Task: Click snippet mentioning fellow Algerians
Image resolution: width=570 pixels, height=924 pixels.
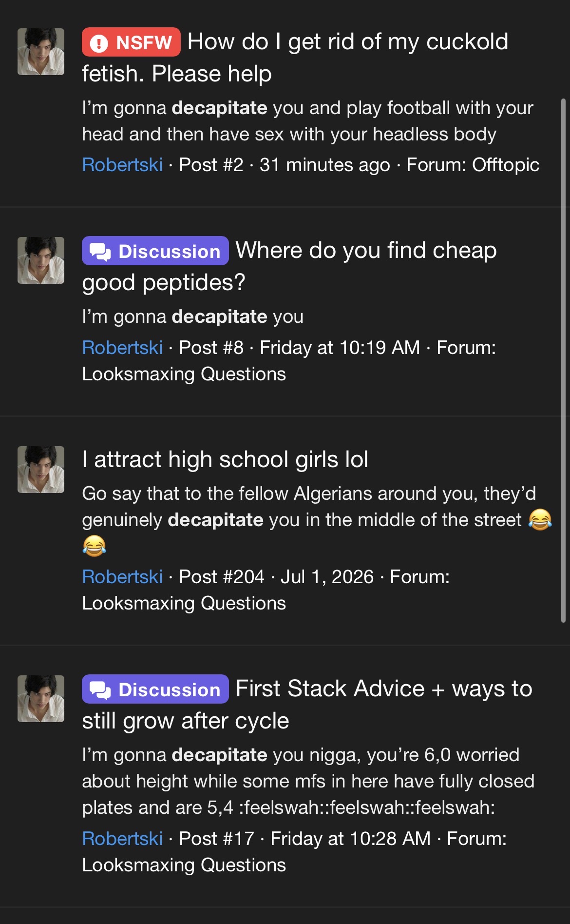Action: click(317, 520)
